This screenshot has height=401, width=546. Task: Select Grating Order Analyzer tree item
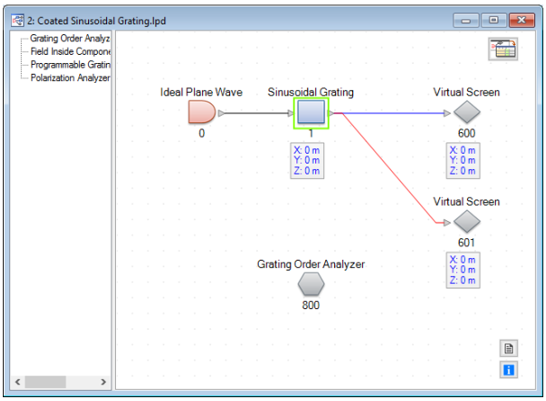point(70,38)
